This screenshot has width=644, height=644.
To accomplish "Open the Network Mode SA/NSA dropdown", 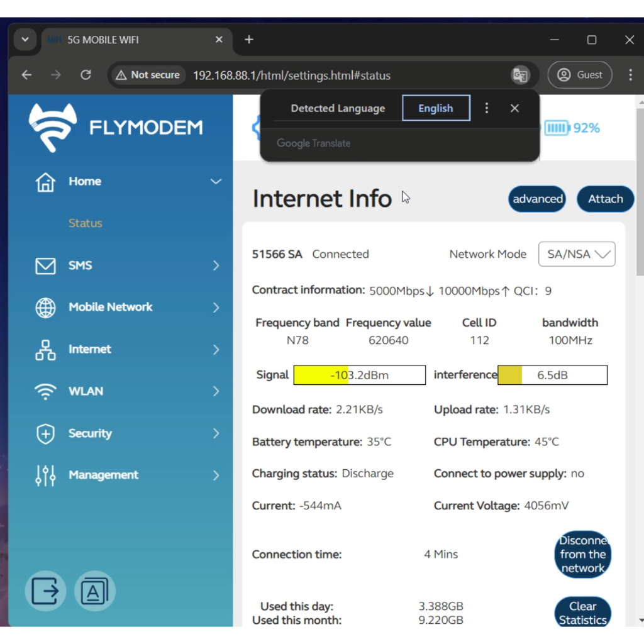I will click(x=577, y=254).
